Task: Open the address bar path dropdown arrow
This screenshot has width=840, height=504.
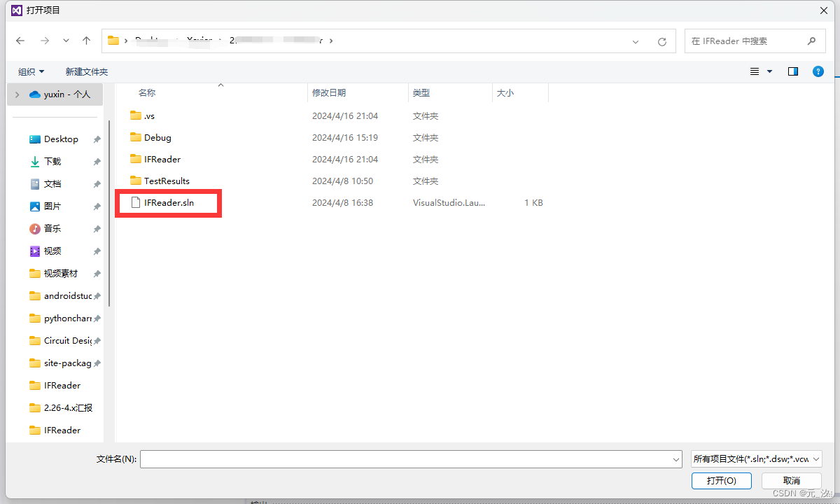Action: coord(636,41)
